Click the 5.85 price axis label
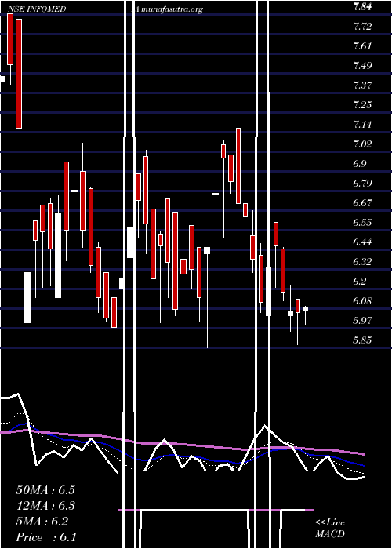This screenshot has height=549, width=392. [x=362, y=340]
